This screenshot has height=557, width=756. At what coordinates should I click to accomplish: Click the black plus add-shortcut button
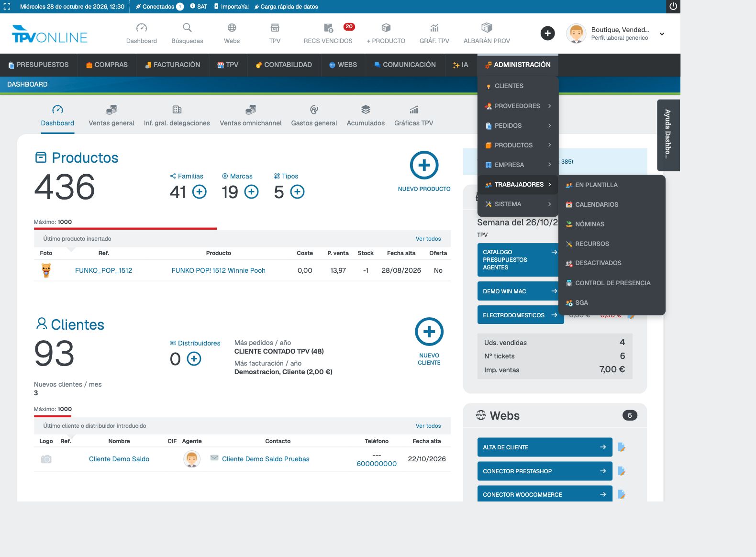tap(547, 33)
